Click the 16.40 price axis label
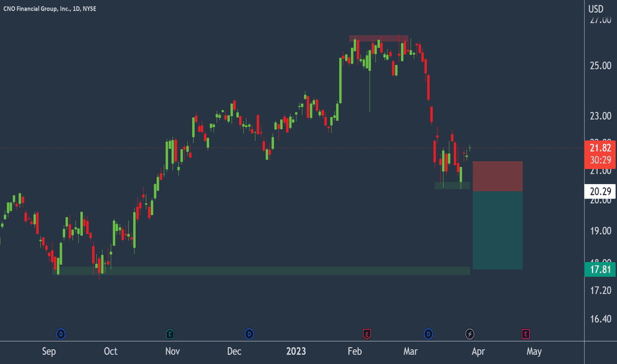The image size is (617, 364). tap(600, 319)
